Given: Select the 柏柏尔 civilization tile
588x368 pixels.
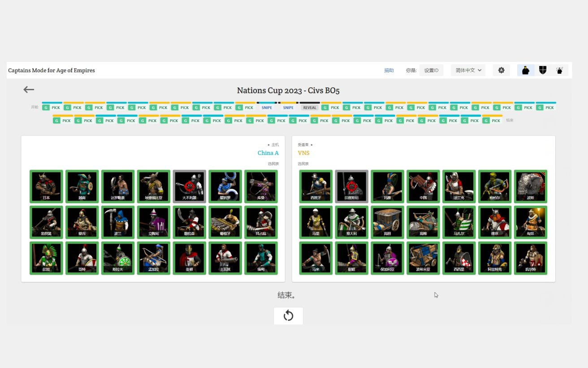Looking at the screenshot, I should pyautogui.click(x=495, y=186).
